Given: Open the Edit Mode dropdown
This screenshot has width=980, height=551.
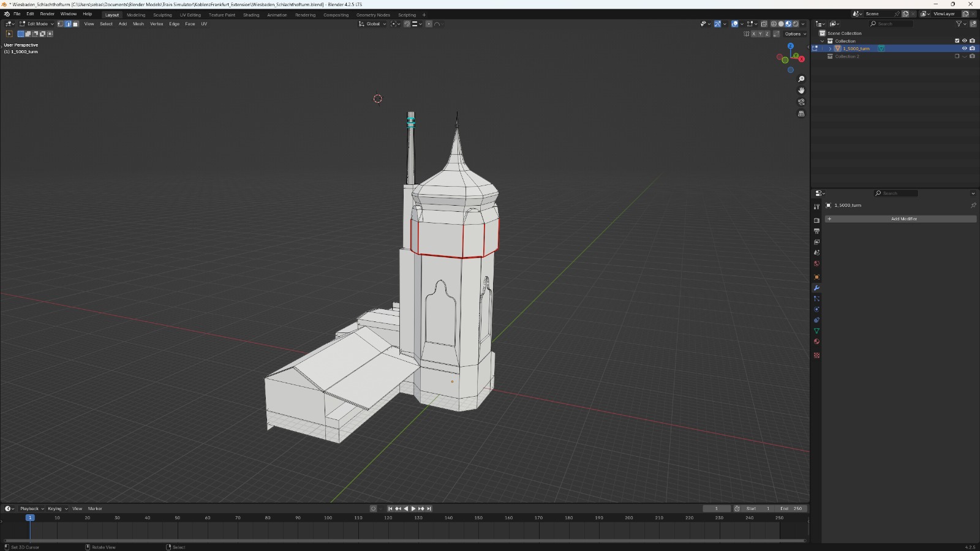Looking at the screenshot, I should point(37,24).
